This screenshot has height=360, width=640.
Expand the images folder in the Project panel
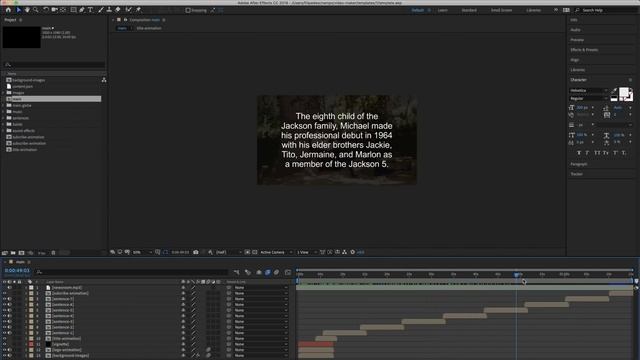coord(4,93)
